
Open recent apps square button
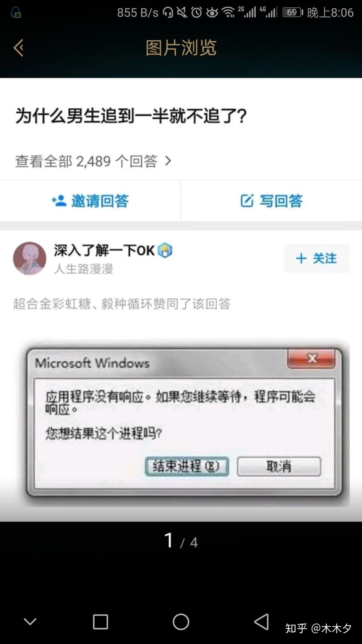tap(100, 622)
